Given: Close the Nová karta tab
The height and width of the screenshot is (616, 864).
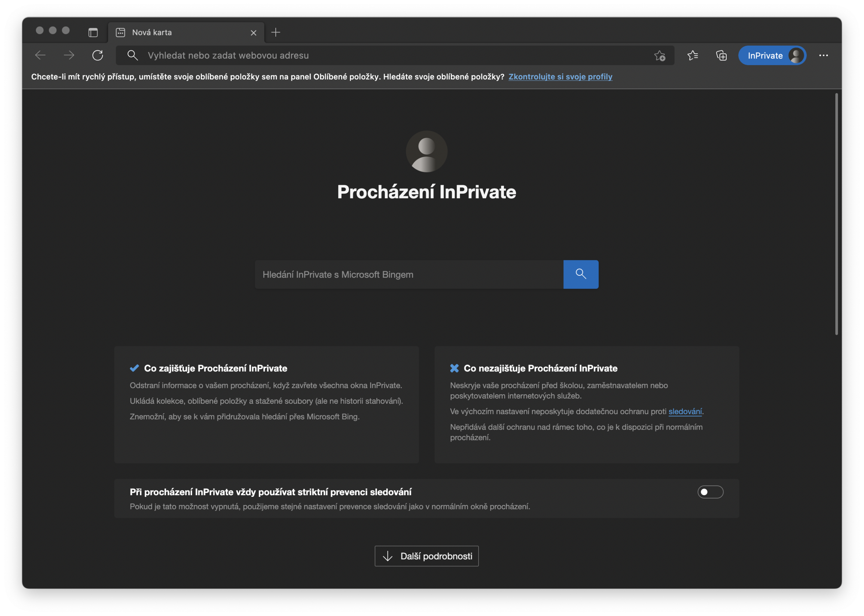Looking at the screenshot, I should pos(254,33).
